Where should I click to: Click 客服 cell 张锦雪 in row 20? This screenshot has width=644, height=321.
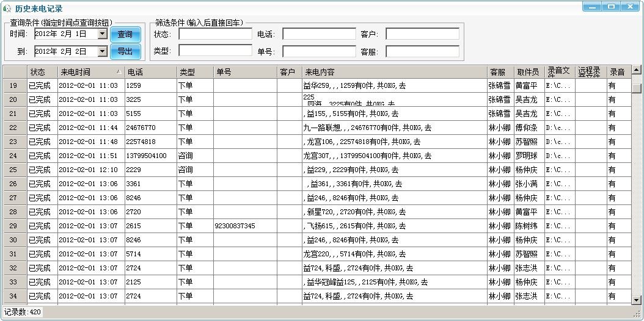pyautogui.click(x=500, y=99)
